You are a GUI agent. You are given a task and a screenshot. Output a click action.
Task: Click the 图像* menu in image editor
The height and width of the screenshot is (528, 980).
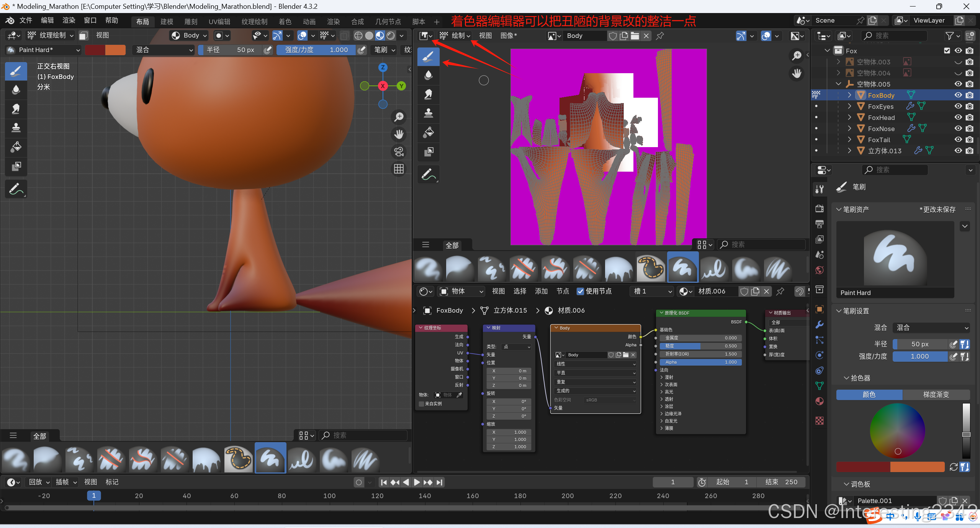(x=508, y=36)
